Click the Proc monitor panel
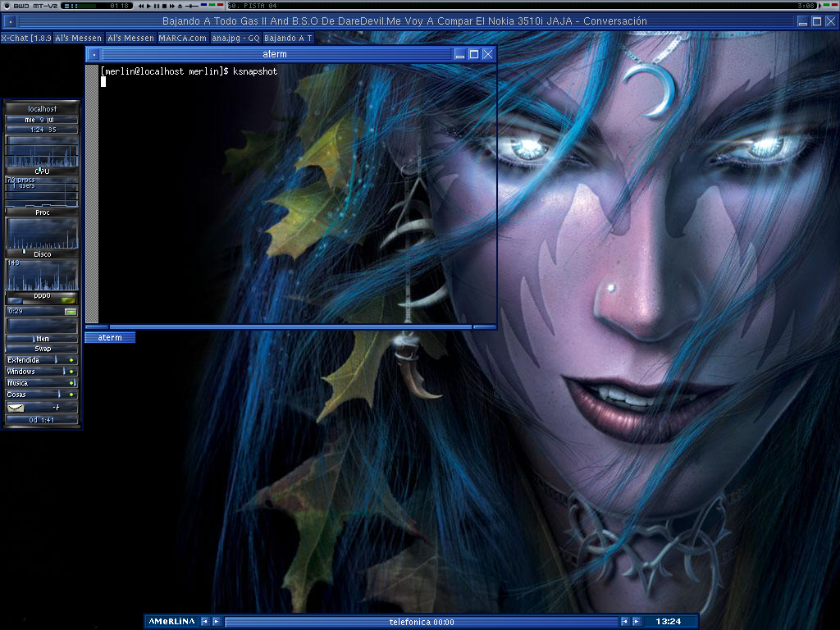The width and height of the screenshot is (840, 630). [42, 192]
